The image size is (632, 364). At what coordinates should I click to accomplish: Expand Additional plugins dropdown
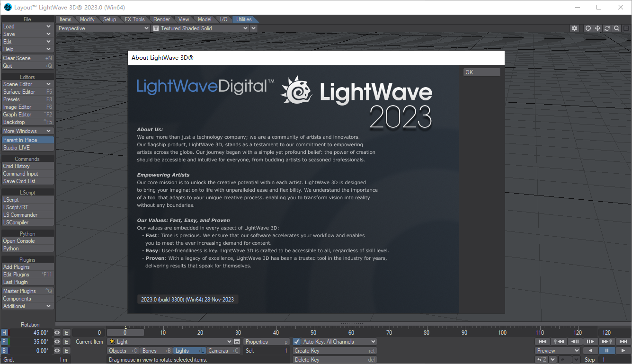(27, 306)
